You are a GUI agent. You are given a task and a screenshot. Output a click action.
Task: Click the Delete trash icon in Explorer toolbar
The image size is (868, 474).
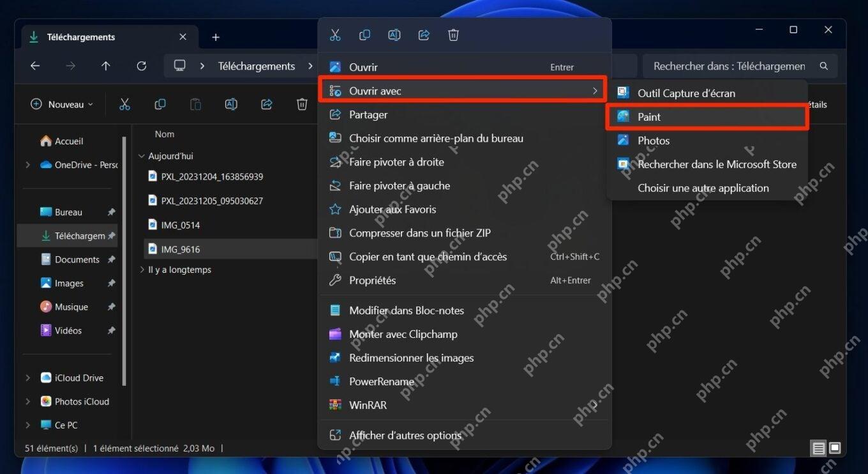click(x=302, y=104)
